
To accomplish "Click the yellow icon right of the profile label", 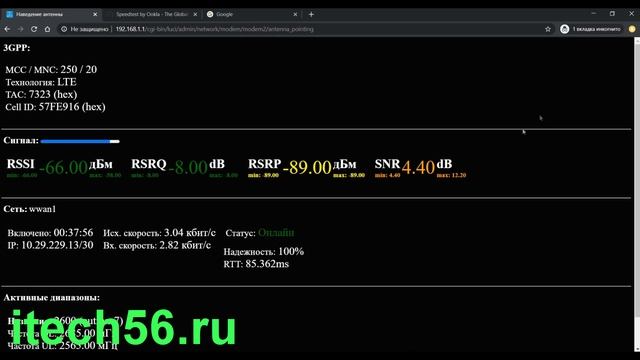I will click(x=632, y=29).
